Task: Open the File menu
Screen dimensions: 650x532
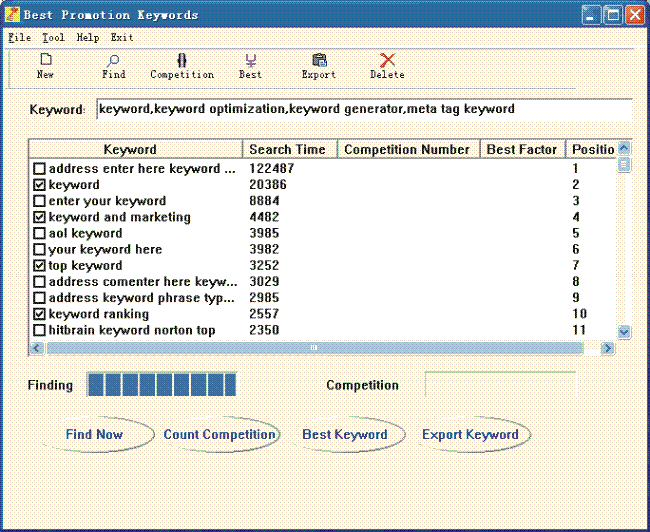Action: (x=19, y=37)
